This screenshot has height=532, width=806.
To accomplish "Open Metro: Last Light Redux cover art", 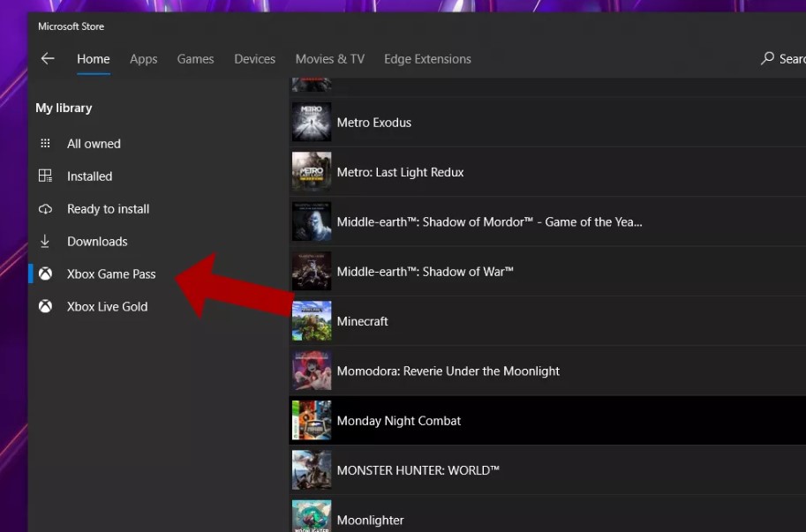I will click(x=312, y=171).
